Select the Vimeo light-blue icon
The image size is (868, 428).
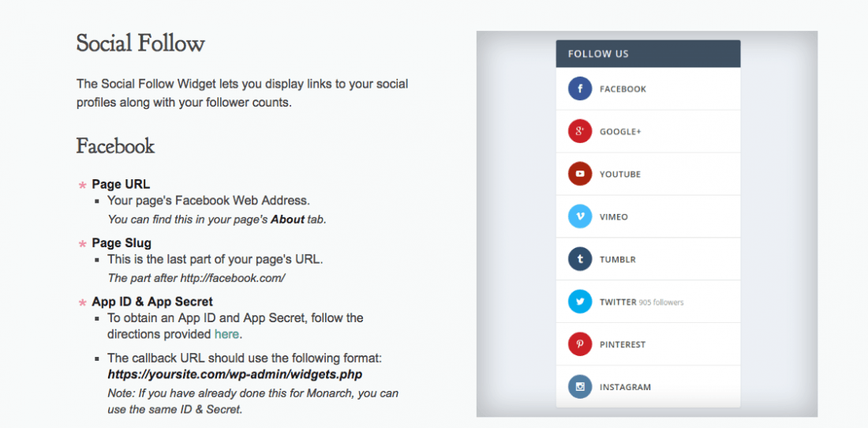pyautogui.click(x=580, y=216)
